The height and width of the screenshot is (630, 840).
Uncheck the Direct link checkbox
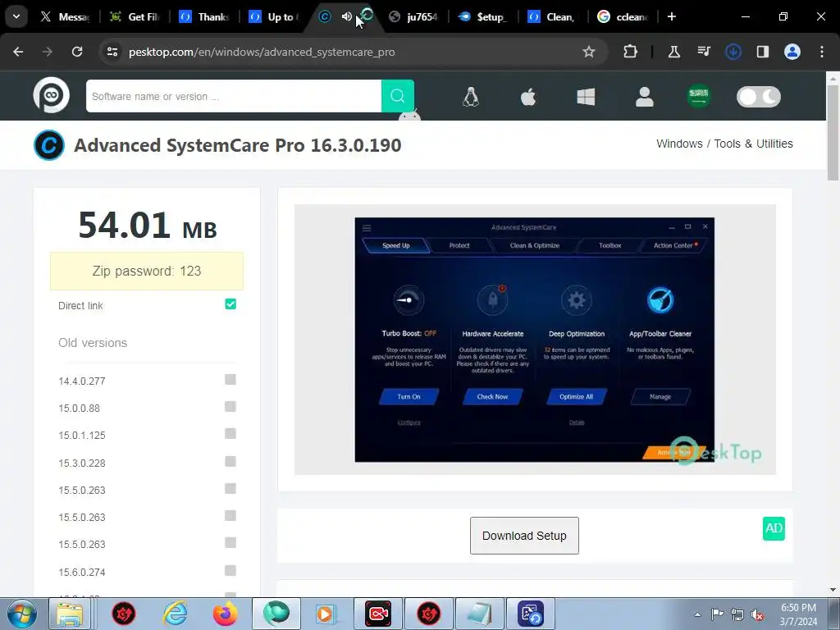(231, 304)
